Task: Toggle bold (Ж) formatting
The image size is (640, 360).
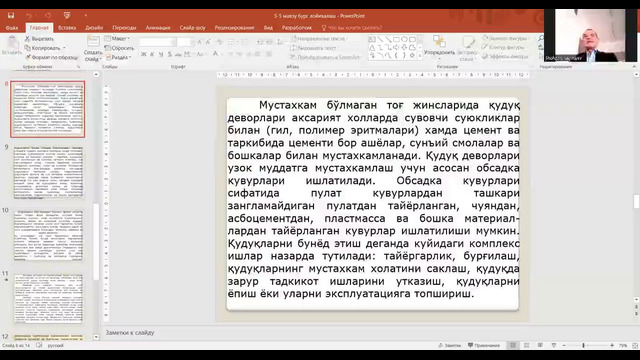Action: point(143,54)
